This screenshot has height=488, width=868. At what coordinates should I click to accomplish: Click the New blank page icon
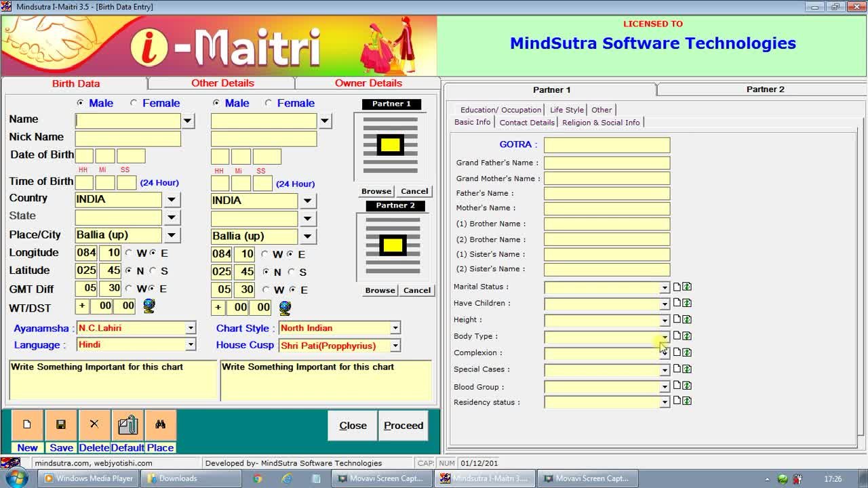coord(27,425)
